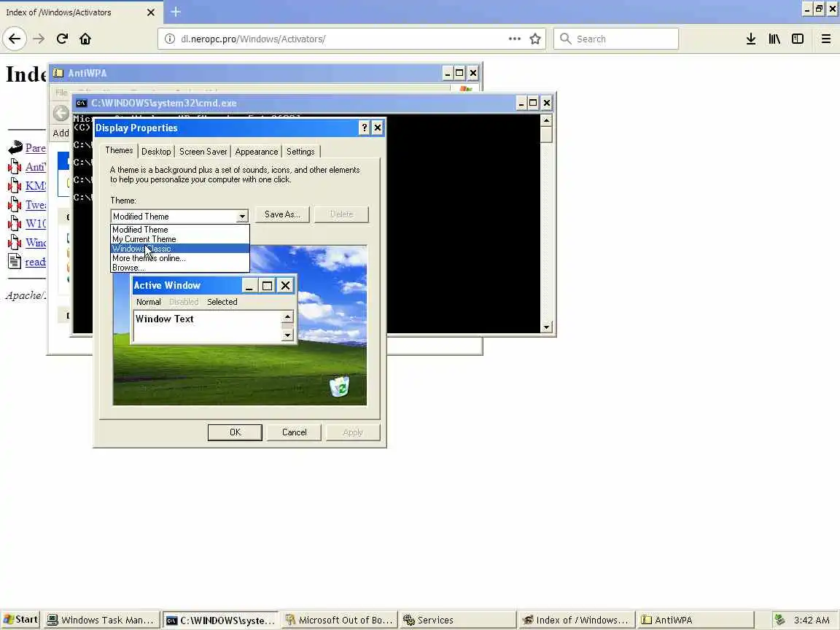Screen dimensions: 840x630
Task: Switch to AntiWPA taskbar button
Action: [696, 620]
